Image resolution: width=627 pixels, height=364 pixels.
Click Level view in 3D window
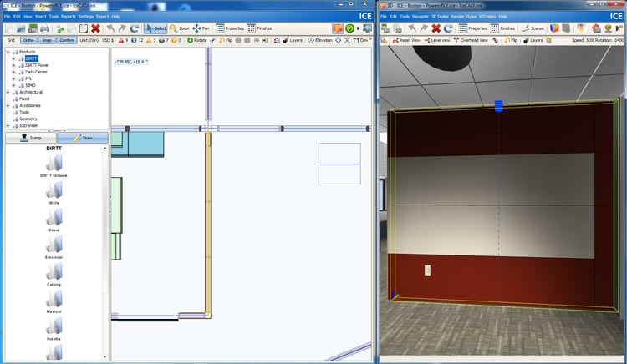(x=436, y=40)
